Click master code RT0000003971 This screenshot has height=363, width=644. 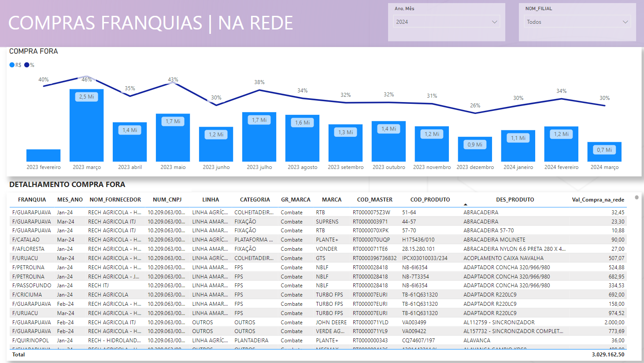(370, 222)
